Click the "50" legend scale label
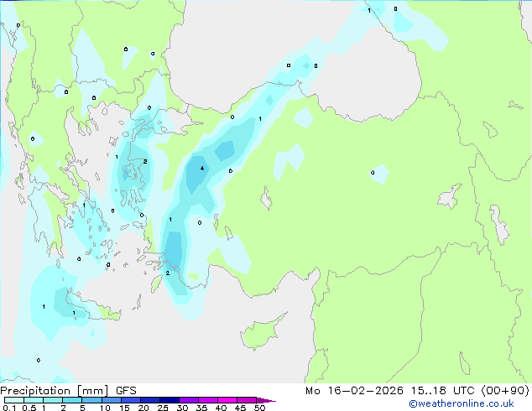Image resolution: width=532 pixels, height=411 pixels. click(x=259, y=408)
